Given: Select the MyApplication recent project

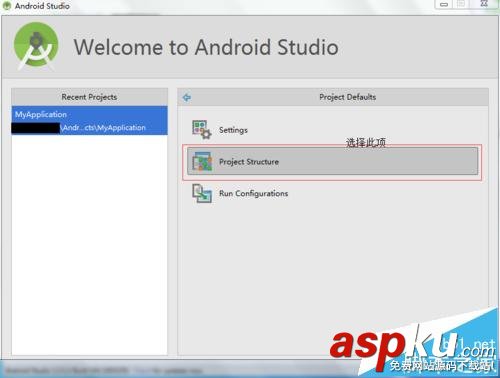Looking at the screenshot, I should (89, 121).
